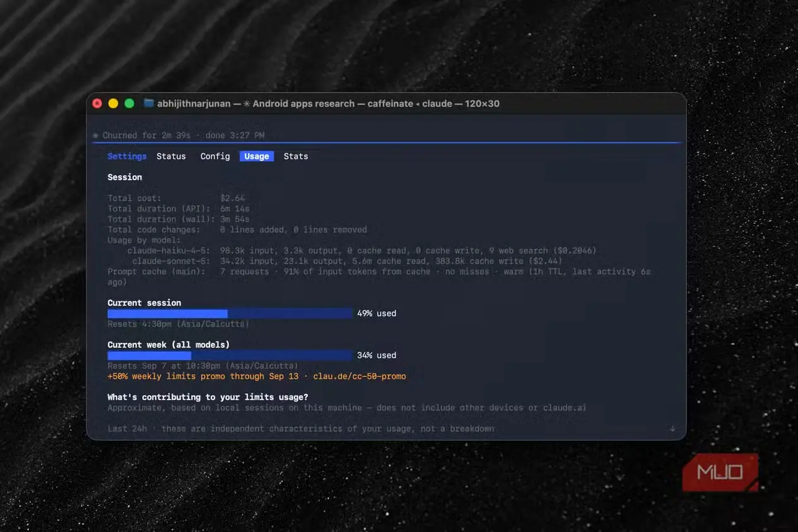This screenshot has height=532, width=798.
Task: Select the highlighted Usage tab
Action: tap(257, 156)
